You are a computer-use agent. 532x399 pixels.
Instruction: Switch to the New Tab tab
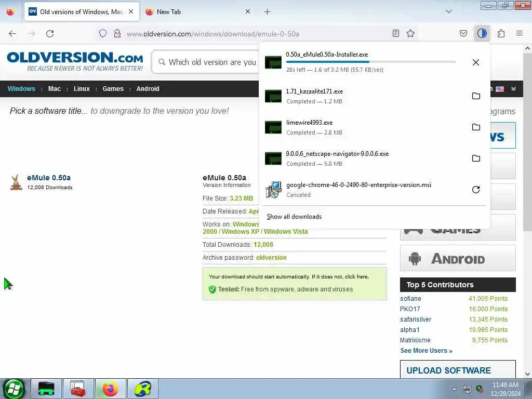pos(197,11)
